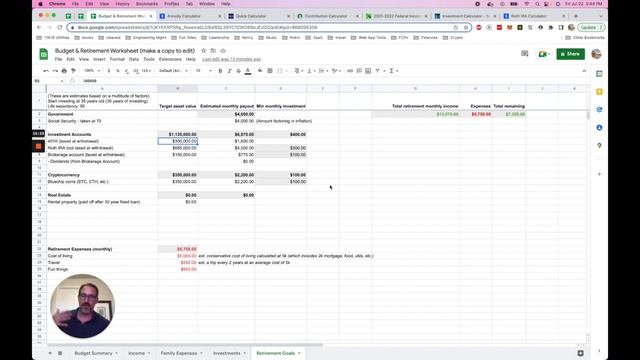Viewport: 640px width, 360px height.
Task: Open the cell borders menu
Action: [270, 71]
